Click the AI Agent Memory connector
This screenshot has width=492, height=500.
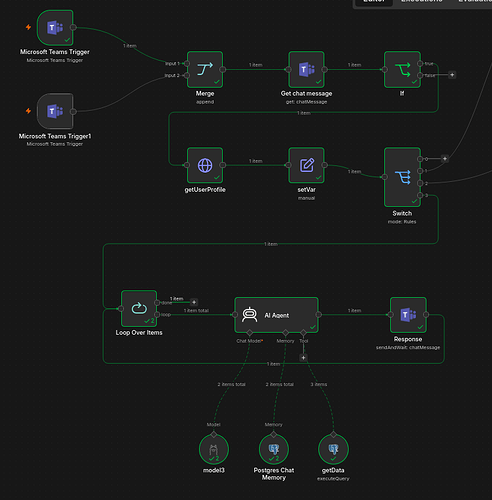tap(285, 333)
